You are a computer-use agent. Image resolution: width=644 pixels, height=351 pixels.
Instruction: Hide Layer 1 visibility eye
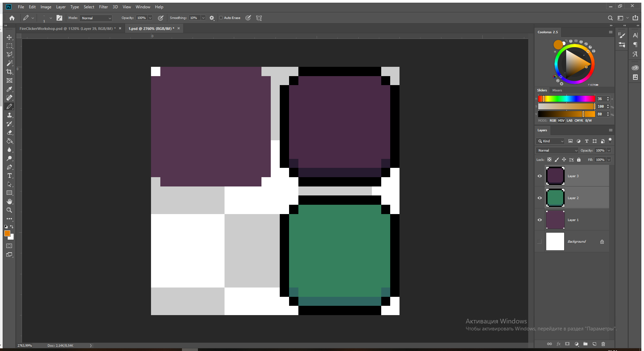[x=540, y=220]
